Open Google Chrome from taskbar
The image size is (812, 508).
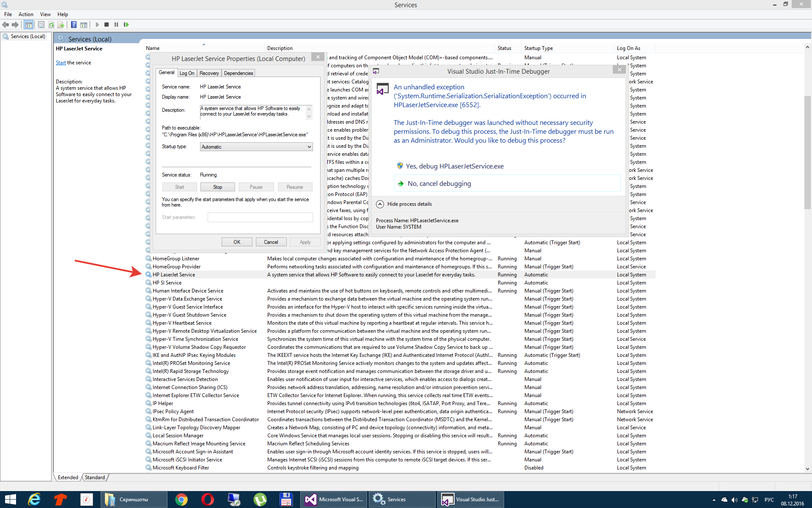181,500
